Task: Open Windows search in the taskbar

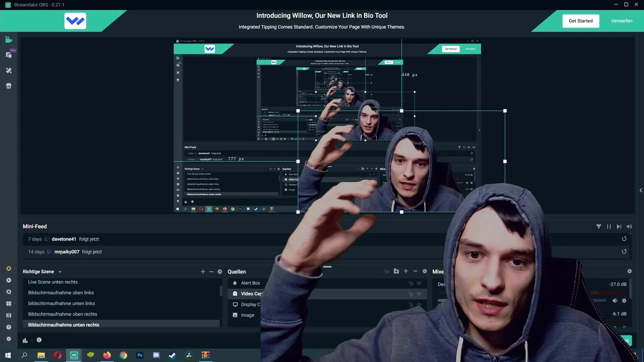Action: (24, 355)
